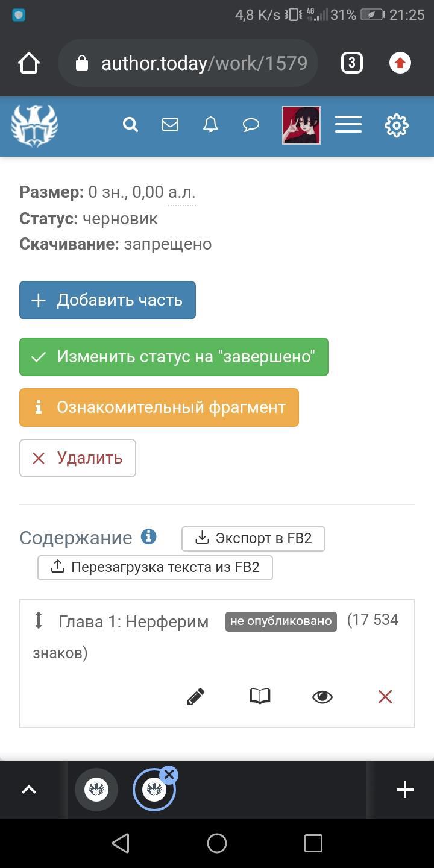Open settings with the gear icon

click(397, 125)
